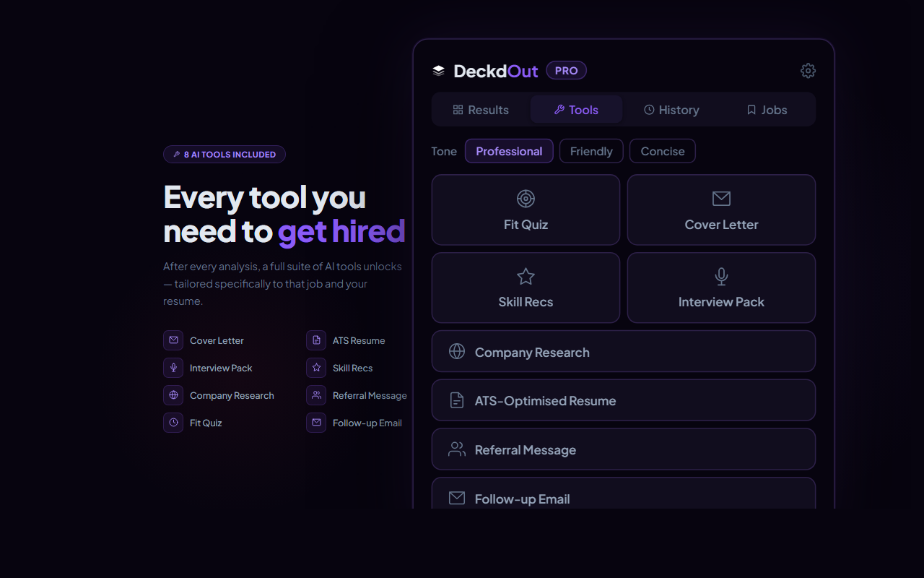Select the Professional tone
The image size is (924, 578).
(x=509, y=151)
